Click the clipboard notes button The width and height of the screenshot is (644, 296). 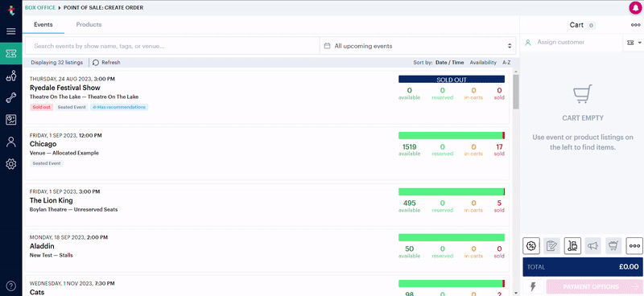click(551, 246)
